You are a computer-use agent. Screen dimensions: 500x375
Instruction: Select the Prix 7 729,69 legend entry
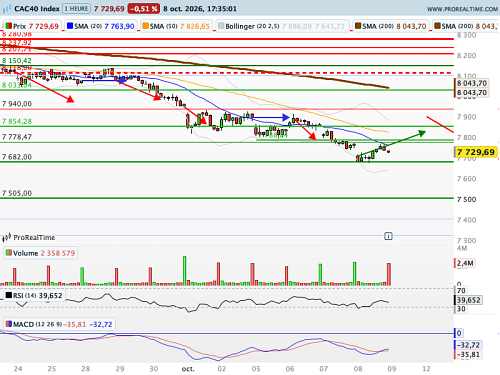[x=32, y=26]
